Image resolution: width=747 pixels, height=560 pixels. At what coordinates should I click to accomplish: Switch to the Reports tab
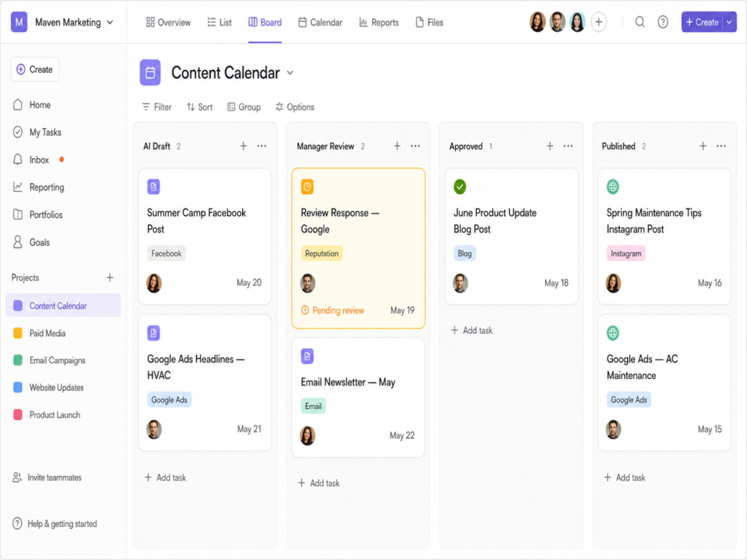(x=379, y=23)
